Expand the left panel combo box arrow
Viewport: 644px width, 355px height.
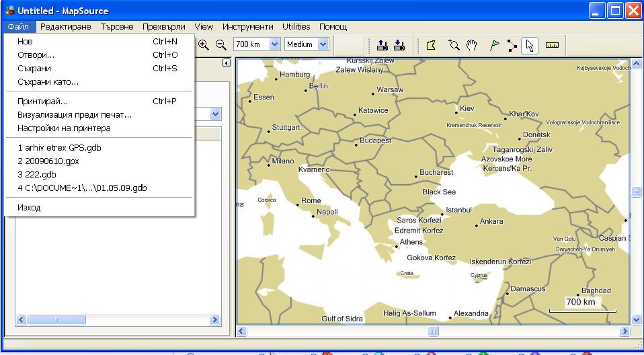tap(216, 114)
